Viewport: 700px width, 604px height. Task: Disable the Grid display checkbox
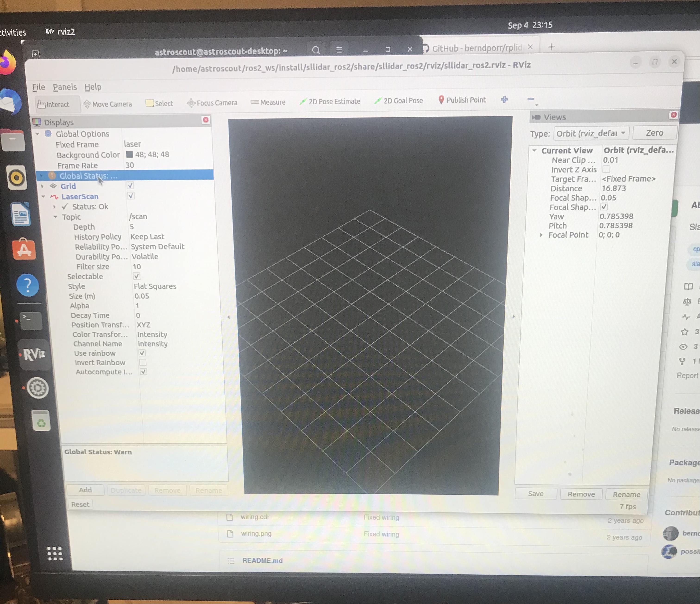point(130,185)
